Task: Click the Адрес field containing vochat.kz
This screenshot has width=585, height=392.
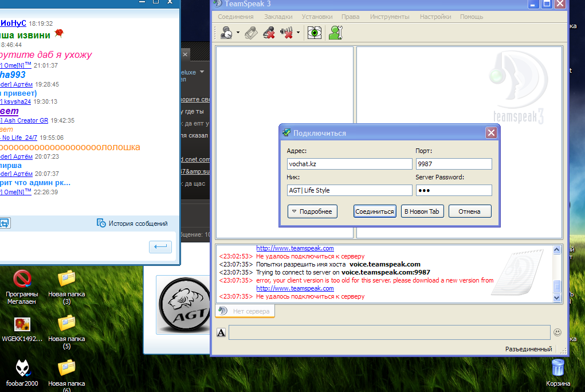Action: coord(350,164)
